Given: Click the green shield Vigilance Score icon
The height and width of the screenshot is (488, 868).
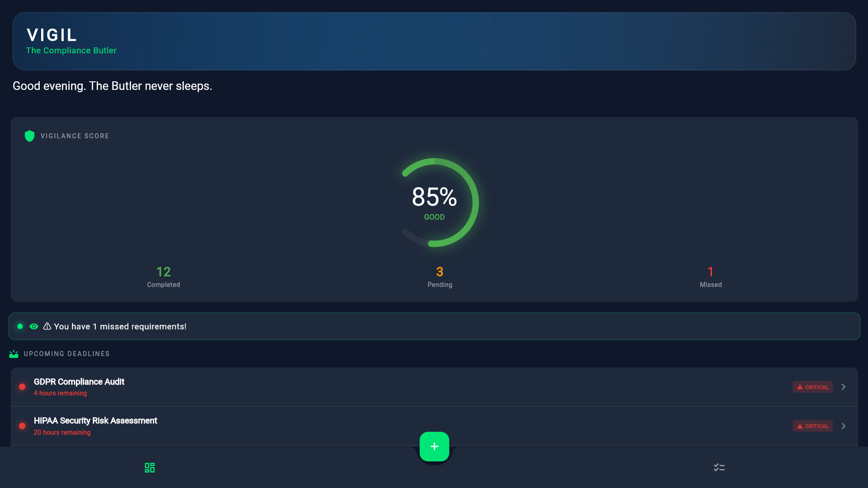Looking at the screenshot, I should 29,136.
